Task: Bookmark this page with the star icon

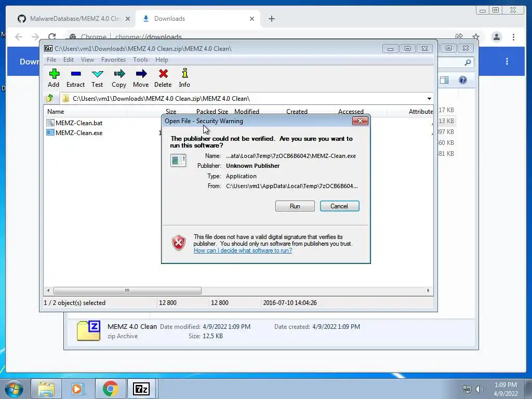Action: coord(476,36)
